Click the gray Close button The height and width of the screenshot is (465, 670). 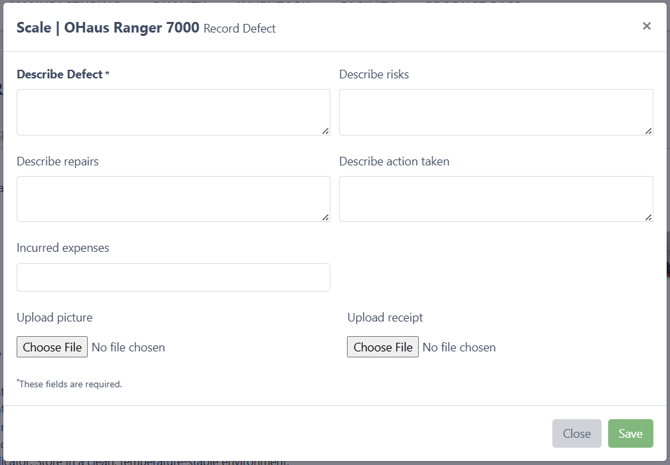coord(576,433)
